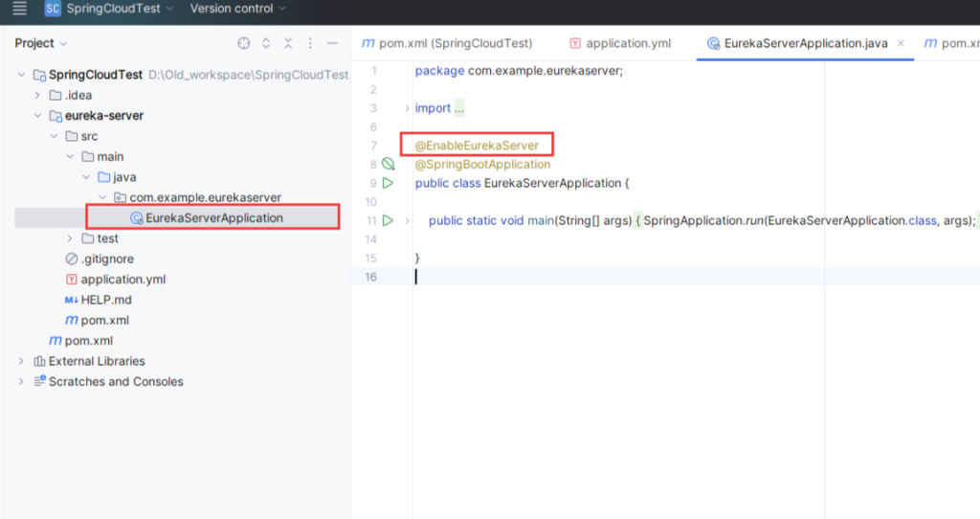
Task: Click EurekaServerApplication class name in code
Action: click(552, 183)
